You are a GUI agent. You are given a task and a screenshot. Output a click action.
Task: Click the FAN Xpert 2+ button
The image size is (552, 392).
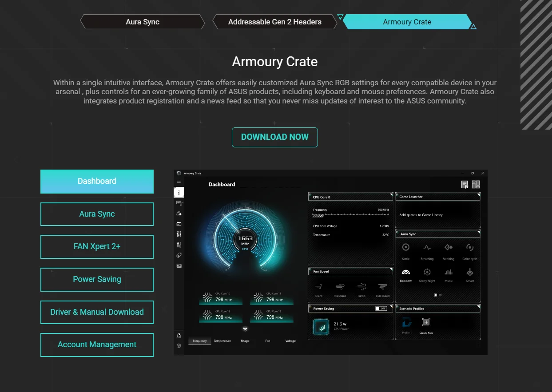click(x=97, y=246)
